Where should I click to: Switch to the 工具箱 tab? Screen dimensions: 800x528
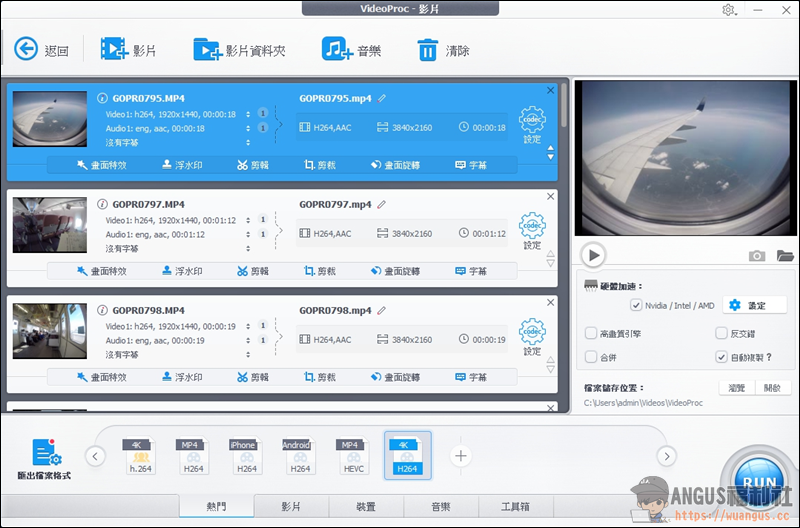515,506
